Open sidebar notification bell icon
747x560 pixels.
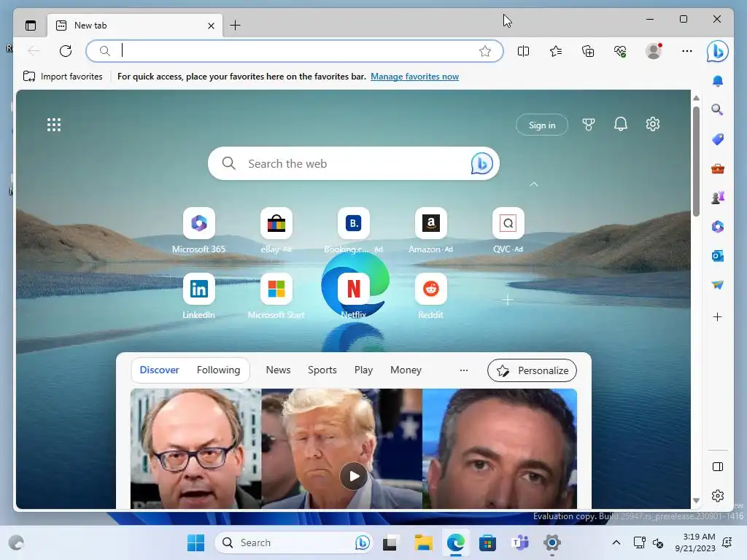pos(718,81)
